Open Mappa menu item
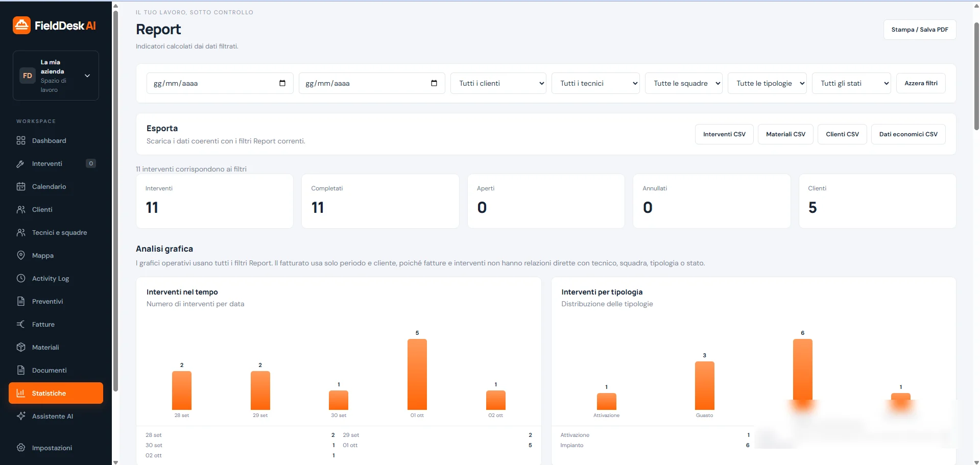This screenshot has height=465, width=980. (x=56, y=255)
